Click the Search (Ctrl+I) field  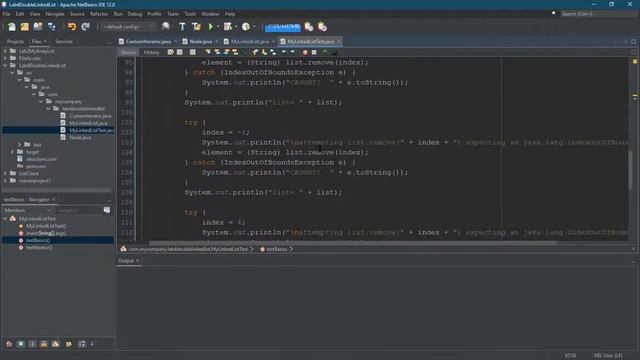(x=598, y=14)
